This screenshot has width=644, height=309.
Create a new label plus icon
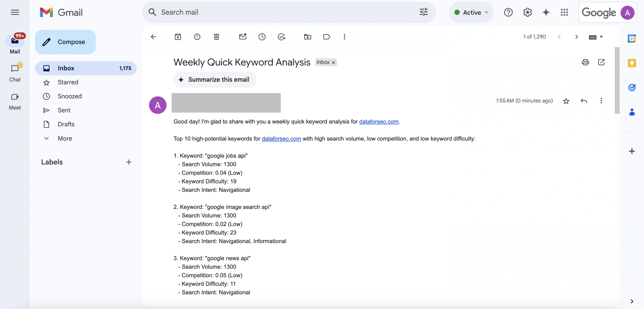(129, 162)
